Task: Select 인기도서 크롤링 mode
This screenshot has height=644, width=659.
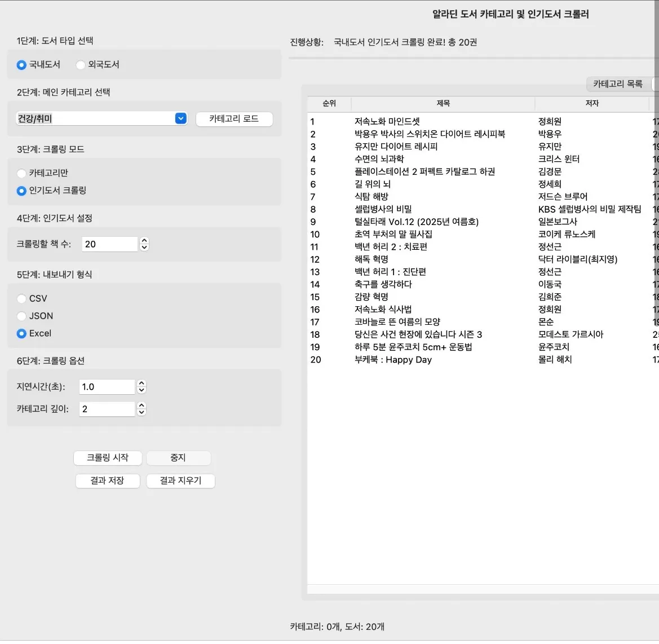Action: coord(21,191)
